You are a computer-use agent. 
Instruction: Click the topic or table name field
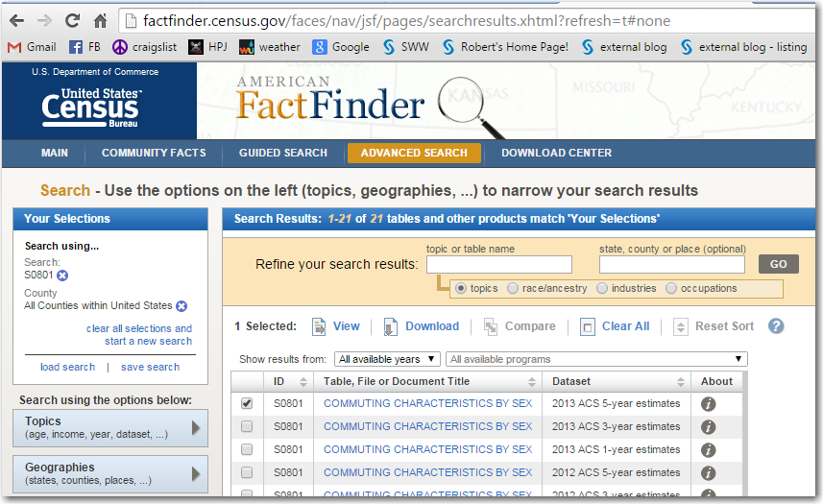(x=498, y=264)
